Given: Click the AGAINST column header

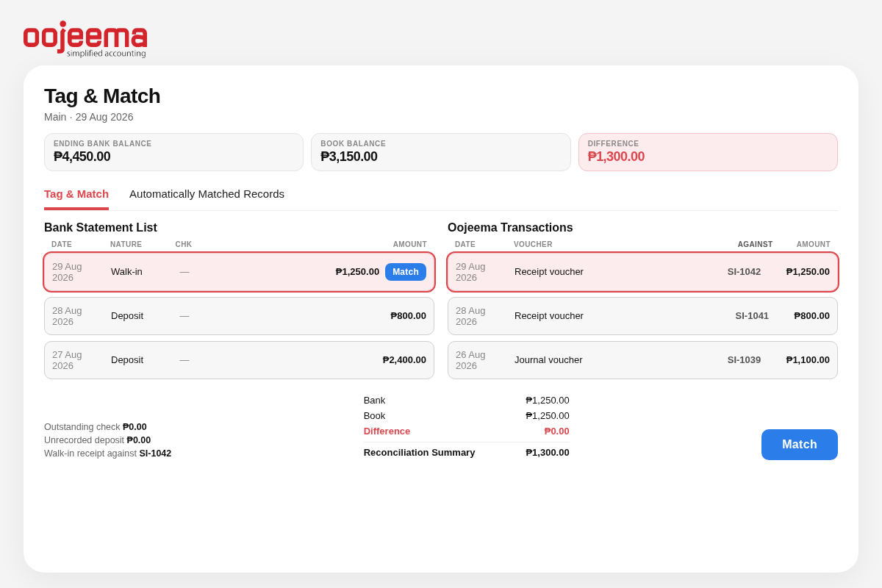Looking at the screenshot, I should click(x=755, y=245).
